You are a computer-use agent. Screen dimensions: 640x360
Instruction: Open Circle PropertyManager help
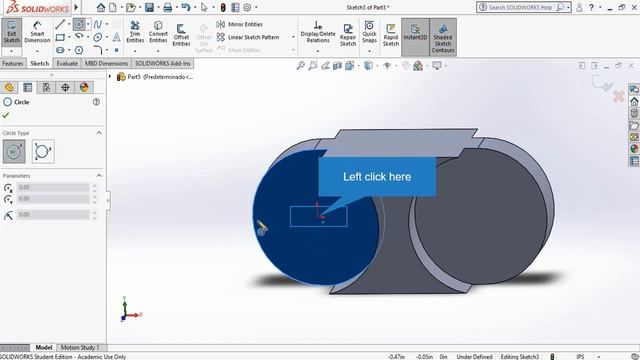coord(96,102)
